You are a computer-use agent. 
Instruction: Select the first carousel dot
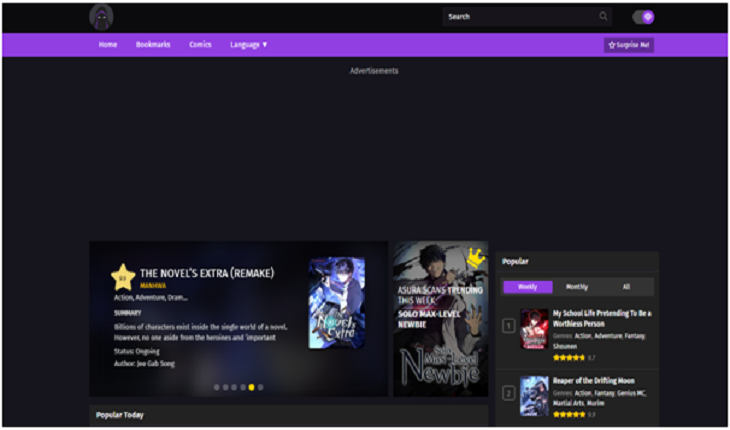pyautogui.click(x=216, y=387)
